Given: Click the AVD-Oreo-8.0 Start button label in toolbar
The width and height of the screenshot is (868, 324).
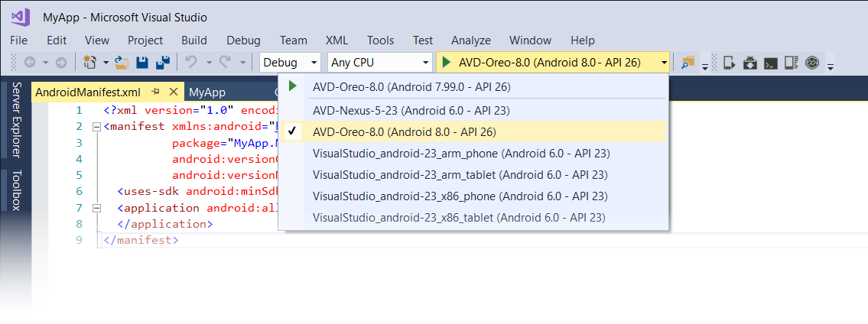Looking at the screenshot, I should (x=550, y=63).
